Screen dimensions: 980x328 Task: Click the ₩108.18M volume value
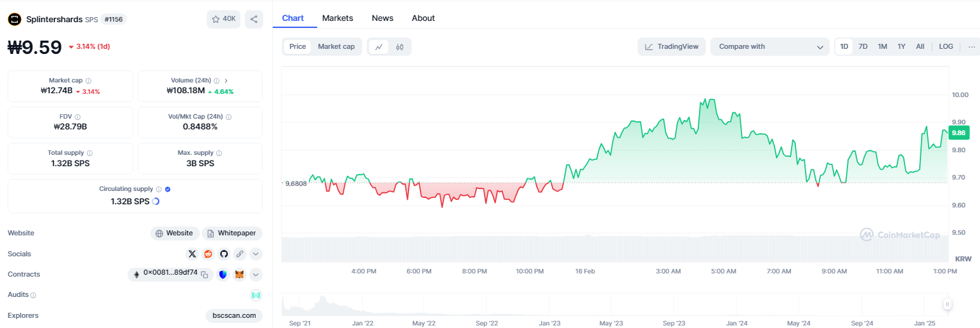[x=186, y=91]
